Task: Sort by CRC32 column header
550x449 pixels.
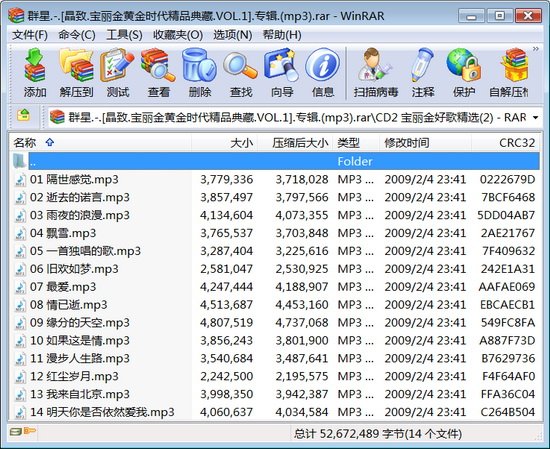Action: [x=505, y=143]
